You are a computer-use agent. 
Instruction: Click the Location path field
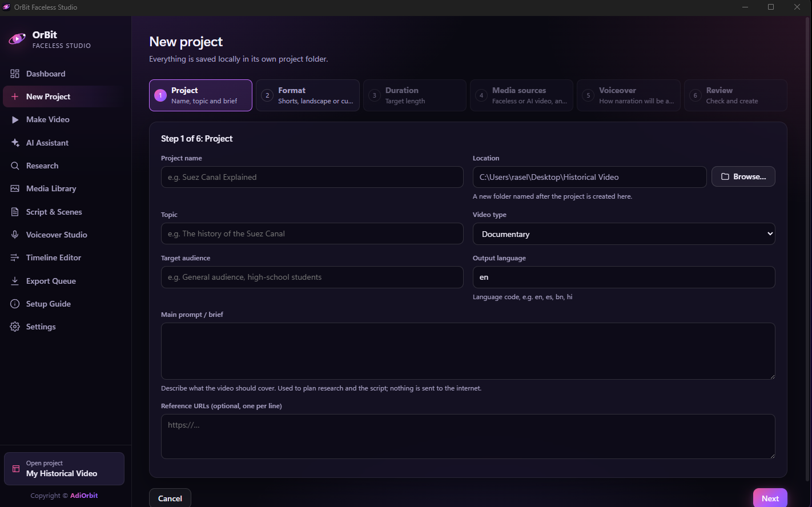click(589, 177)
